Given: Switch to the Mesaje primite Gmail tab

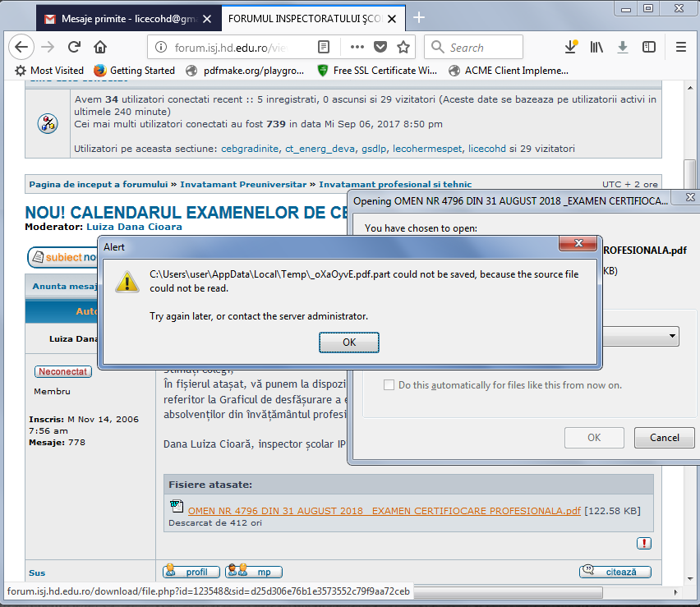Looking at the screenshot, I should click(119, 18).
